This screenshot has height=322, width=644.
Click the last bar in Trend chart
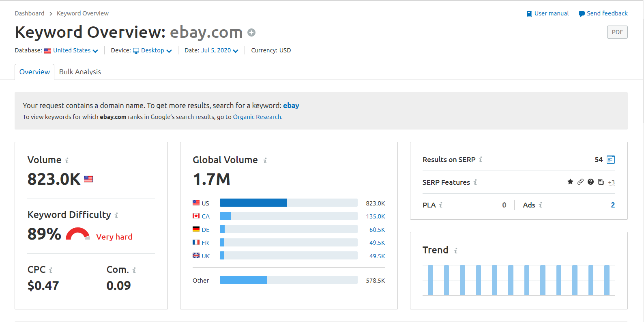coord(607,280)
